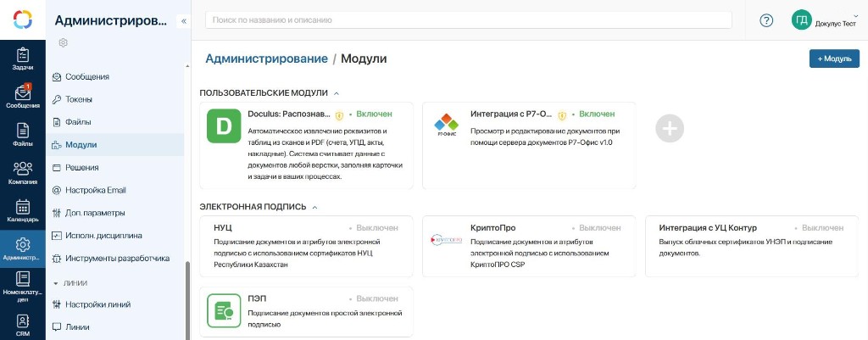This screenshot has height=340, width=868.
Task: Open the help question-mark icon
Action: tap(766, 20)
